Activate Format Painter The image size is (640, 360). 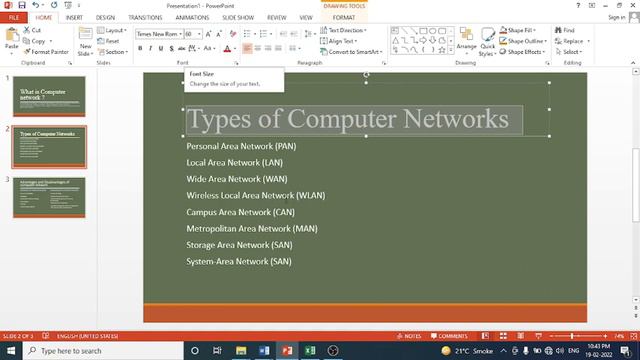pos(46,52)
